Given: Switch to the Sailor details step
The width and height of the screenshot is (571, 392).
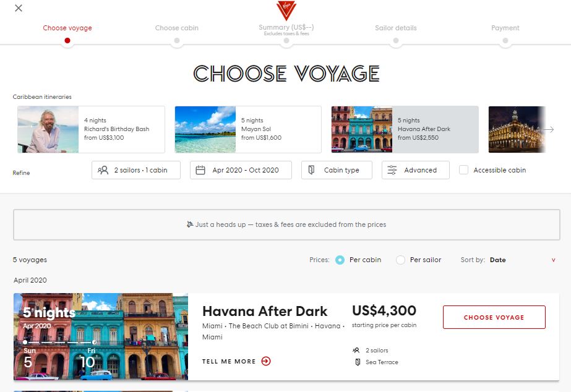Looking at the screenshot, I should pos(396,28).
